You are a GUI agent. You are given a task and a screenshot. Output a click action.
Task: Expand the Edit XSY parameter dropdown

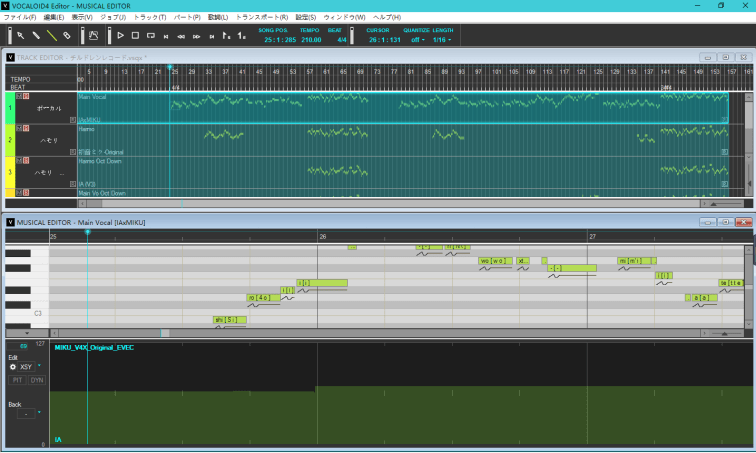tap(39, 367)
